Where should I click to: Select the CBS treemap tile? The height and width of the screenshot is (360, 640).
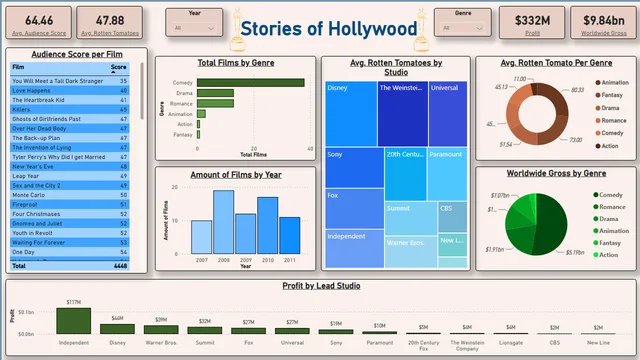click(x=452, y=217)
